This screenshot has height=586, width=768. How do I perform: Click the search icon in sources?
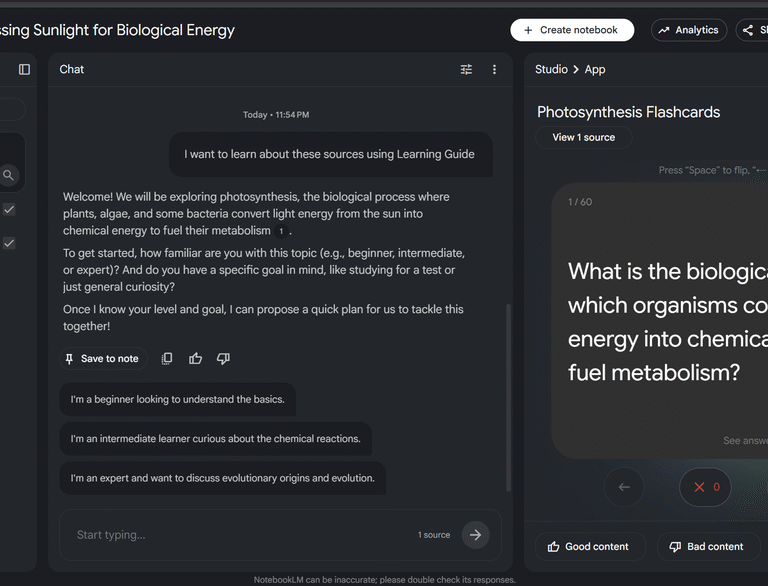(x=8, y=175)
